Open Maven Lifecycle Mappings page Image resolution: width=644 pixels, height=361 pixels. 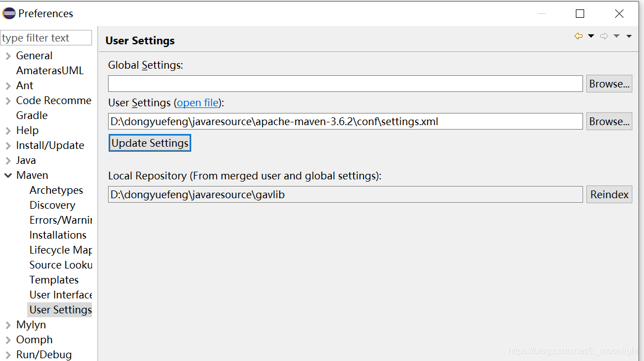tap(61, 250)
